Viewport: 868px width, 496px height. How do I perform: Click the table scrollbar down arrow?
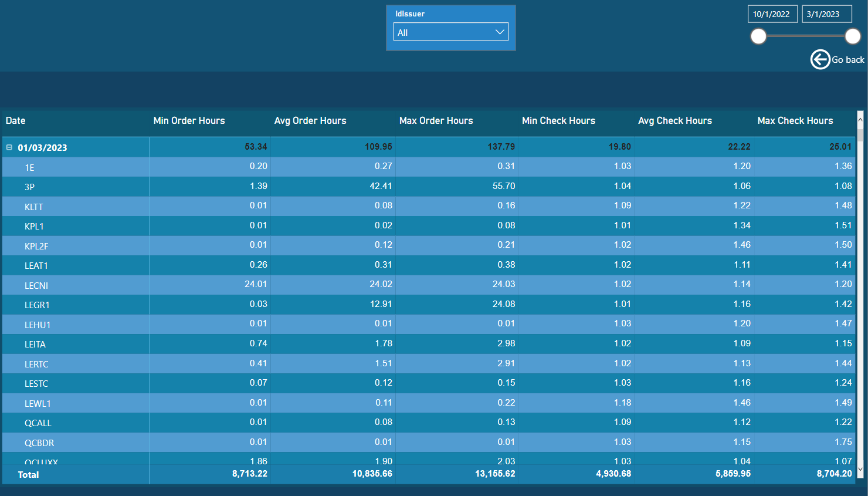pos(860,469)
